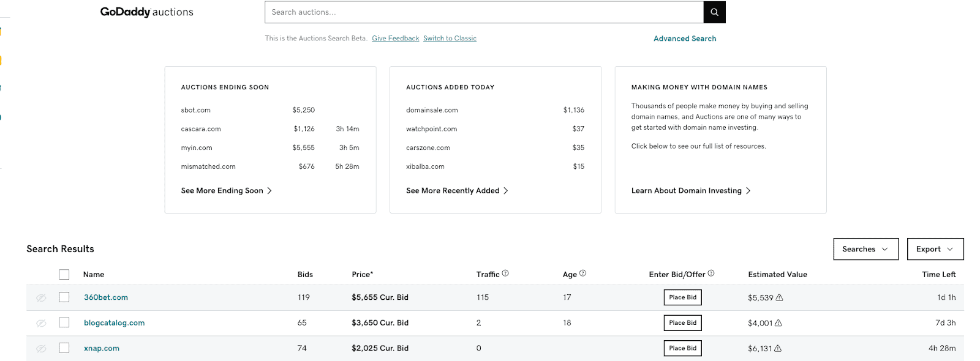Sort results by Estimated Value column
This screenshot has height=361, width=980.
point(777,275)
